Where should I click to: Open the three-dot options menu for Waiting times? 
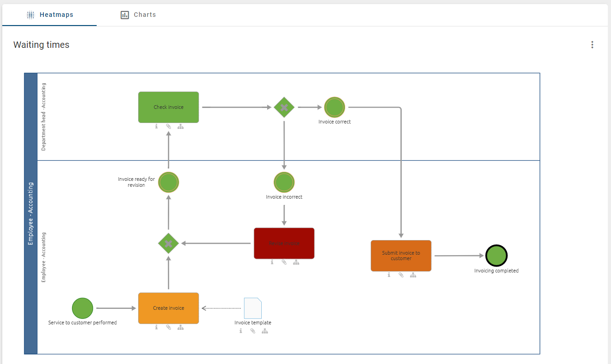[592, 45]
